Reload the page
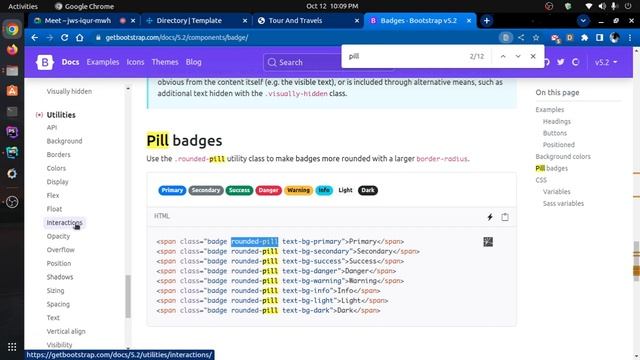Screen dimensions: 640x360 [x=64, y=38]
